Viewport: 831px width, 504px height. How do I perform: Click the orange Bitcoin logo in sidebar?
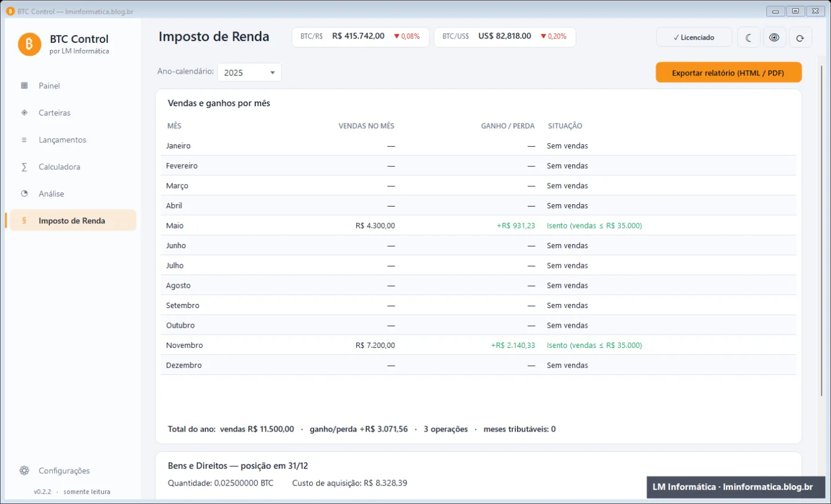pos(30,45)
